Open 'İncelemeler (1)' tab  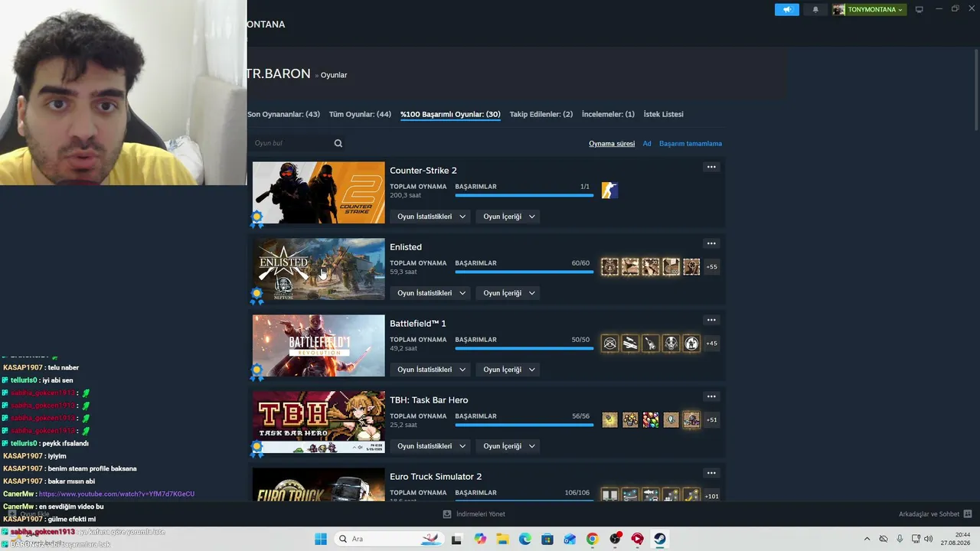(x=608, y=114)
